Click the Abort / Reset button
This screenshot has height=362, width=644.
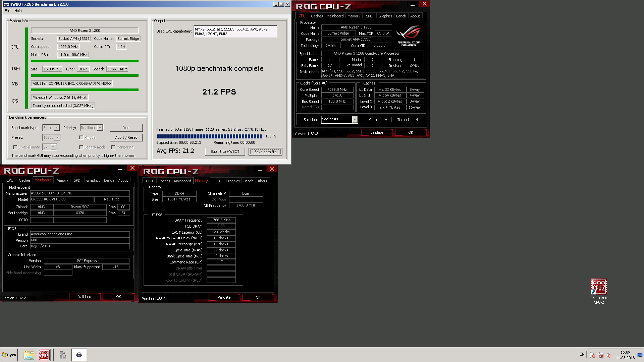tap(126, 137)
